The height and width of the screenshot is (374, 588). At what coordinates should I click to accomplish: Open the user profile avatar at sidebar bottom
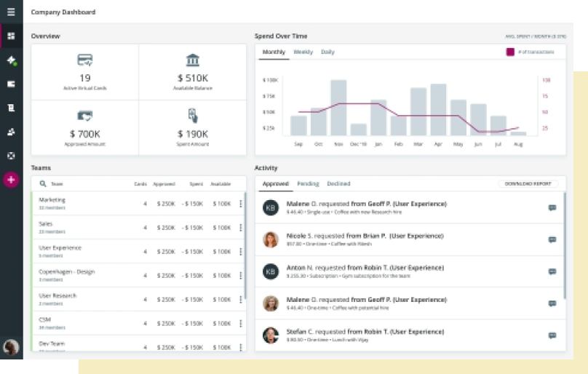pyautogui.click(x=11, y=347)
